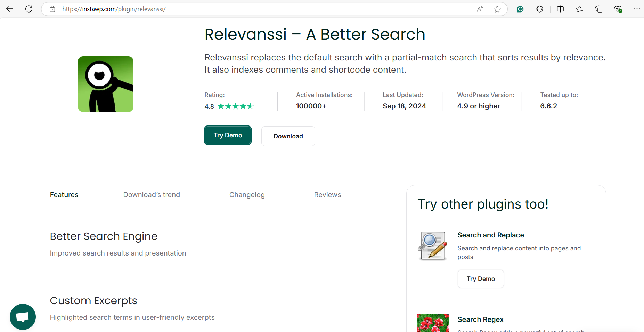Screen dimensions: 644x332
Task: Click the '4.9 or higher' WordPress version
Action: pyautogui.click(x=479, y=106)
